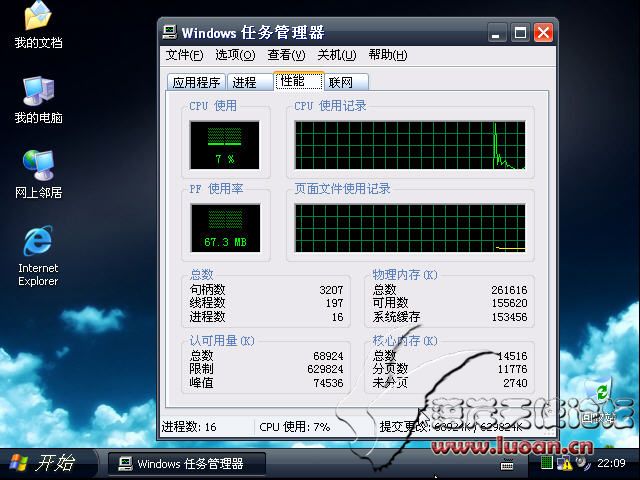Screen dimensions: 640x480
Task: Click the 可用数 value 155620
Action: 509,303
